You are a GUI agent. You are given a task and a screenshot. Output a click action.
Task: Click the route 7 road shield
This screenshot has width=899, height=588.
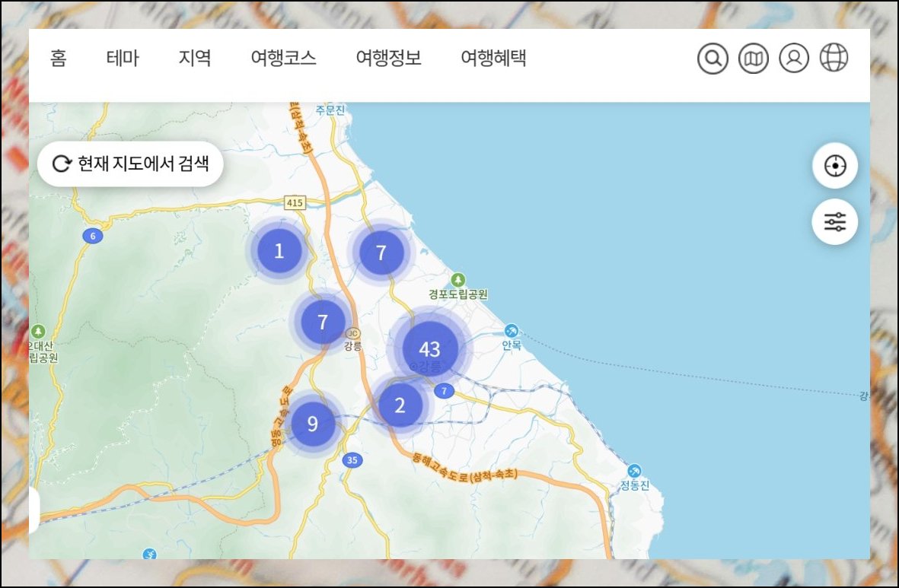coord(444,391)
